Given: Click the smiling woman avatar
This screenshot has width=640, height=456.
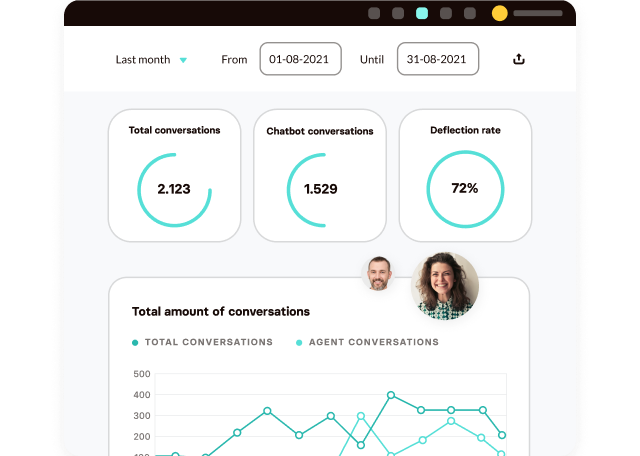Looking at the screenshot, I should click(x=445, y=285).
